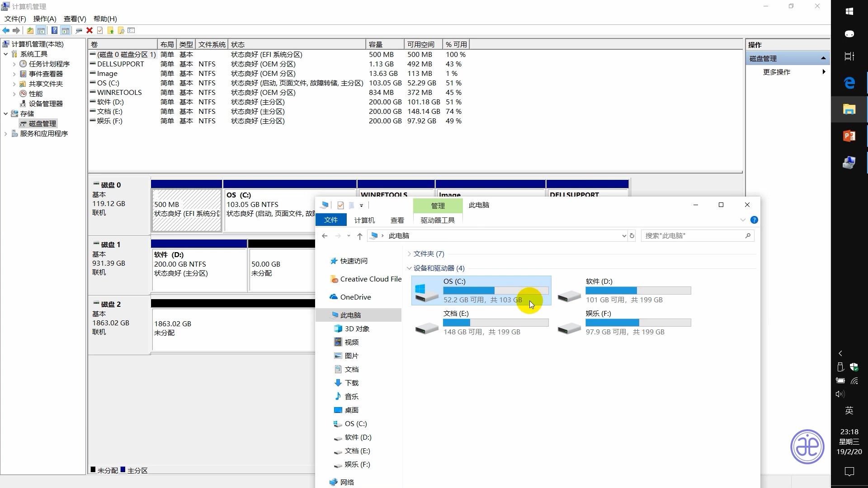The width and height of the screenshot is (868, 488).
Task: Click the OS (C:) drive usage bar
Action: coord(495,291)
